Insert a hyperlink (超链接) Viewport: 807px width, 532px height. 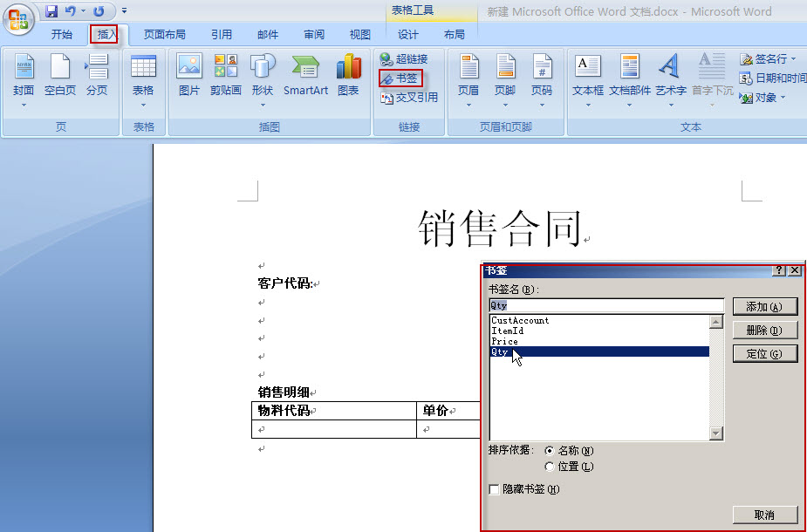(x=404, y=59)
